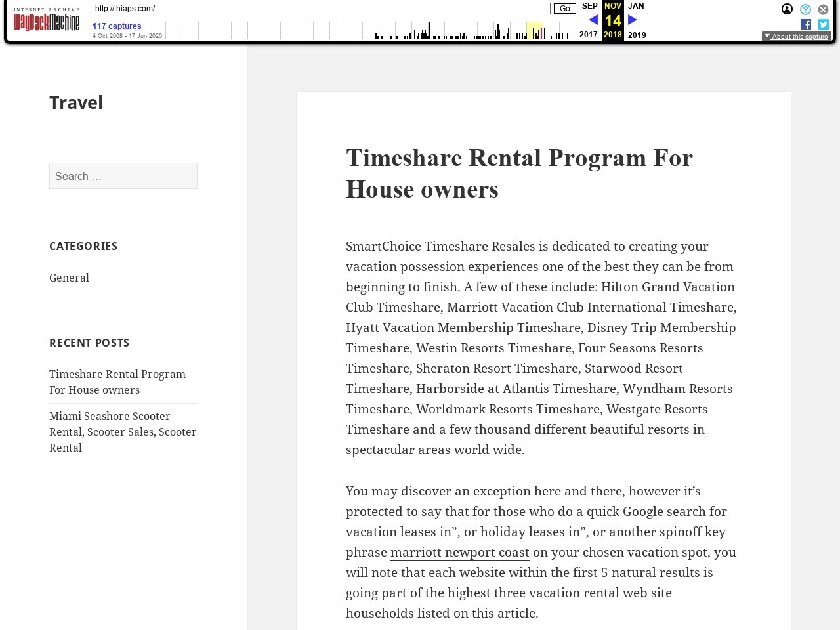Expand About this capture
840x630 pixels.
click(x=796, y=37)
